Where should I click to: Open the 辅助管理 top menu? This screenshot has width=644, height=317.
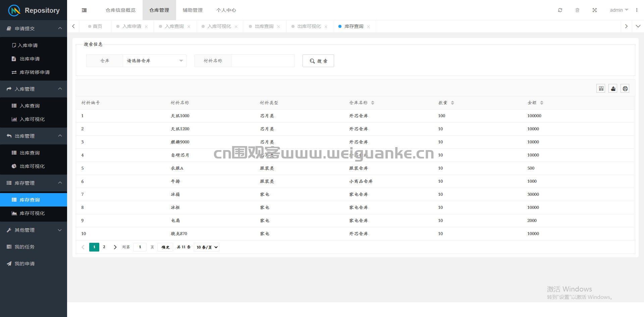coord(193,10)
